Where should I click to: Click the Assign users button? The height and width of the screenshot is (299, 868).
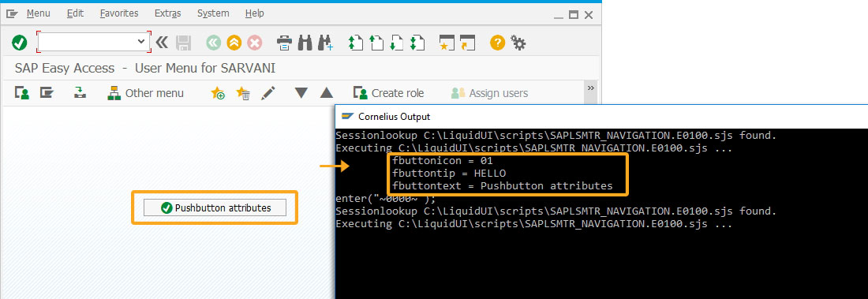click(x=489, y=93)
